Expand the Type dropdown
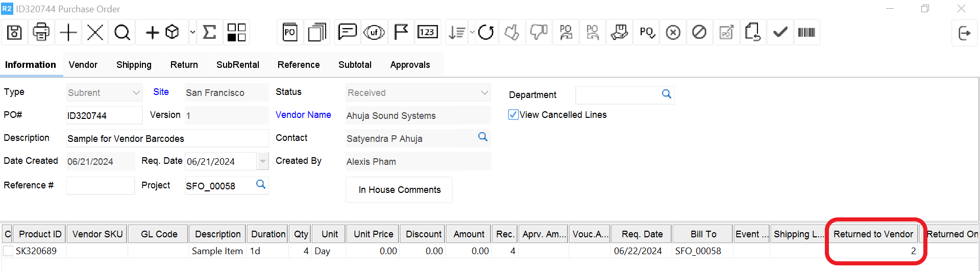The height and width of the screenshot is (271, 980). point(136,93)
